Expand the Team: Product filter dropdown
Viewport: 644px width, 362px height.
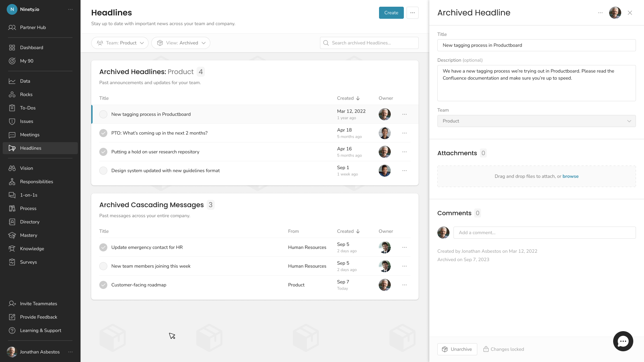pyautogui.click(x=120, y=43)
